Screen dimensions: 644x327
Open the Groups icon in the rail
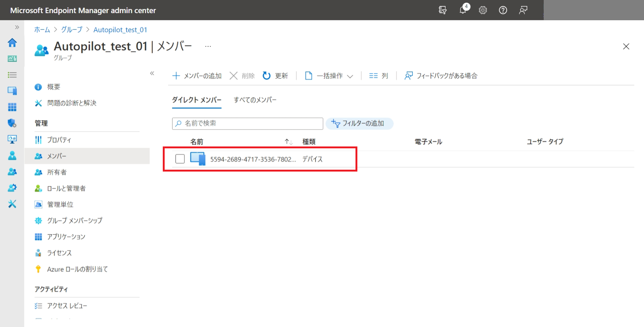click(x=12, y=172)
